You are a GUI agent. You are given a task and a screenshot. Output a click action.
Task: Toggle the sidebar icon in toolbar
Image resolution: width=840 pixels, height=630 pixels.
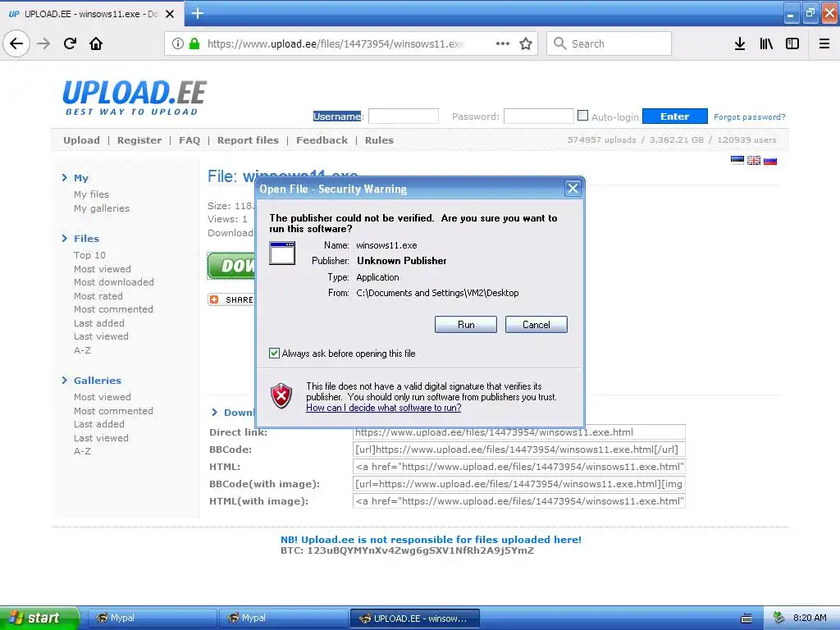792,43
